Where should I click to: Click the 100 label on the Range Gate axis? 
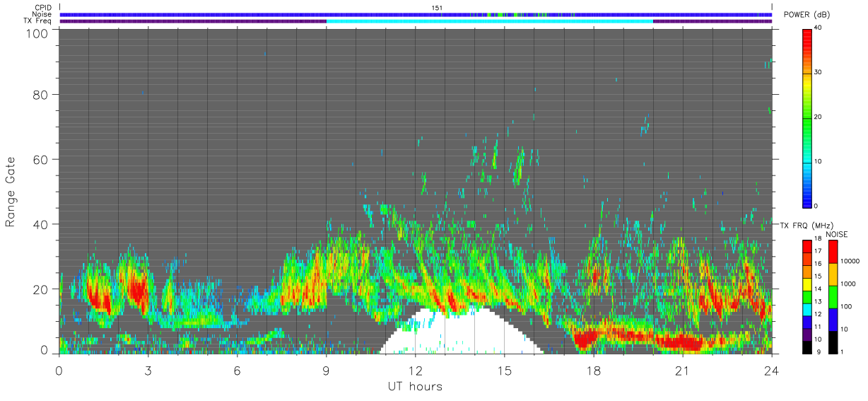38,33
